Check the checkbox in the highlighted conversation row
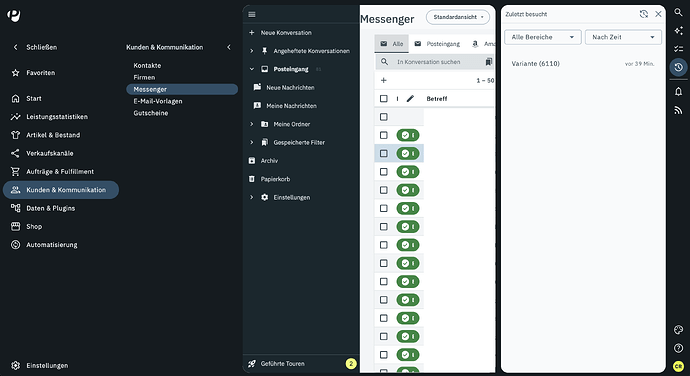The width and height of the screenshot is (690, 376). pos(383,153)
